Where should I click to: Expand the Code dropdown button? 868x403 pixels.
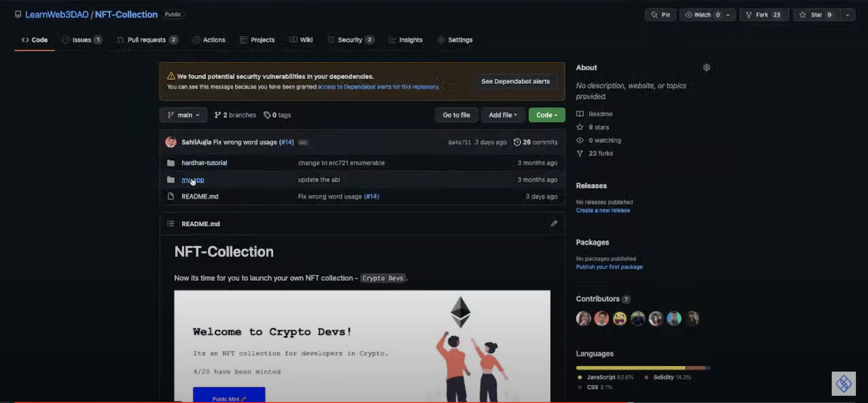(546, 115)
